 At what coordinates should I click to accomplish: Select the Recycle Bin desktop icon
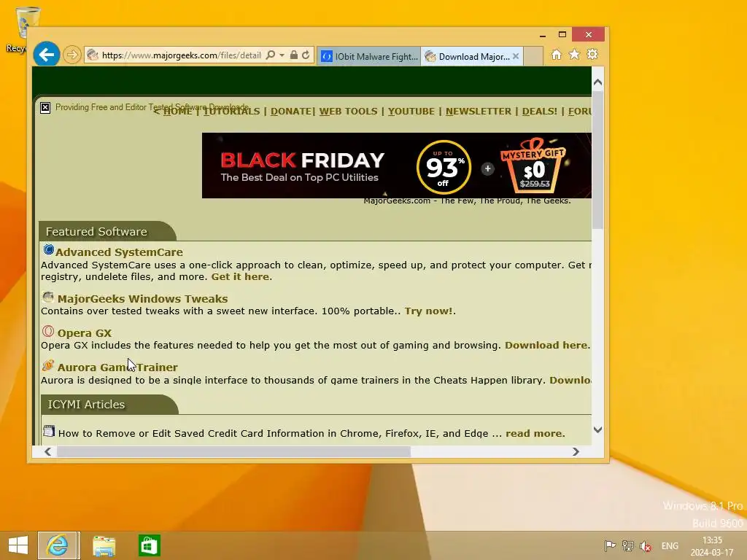pos(19,29)
